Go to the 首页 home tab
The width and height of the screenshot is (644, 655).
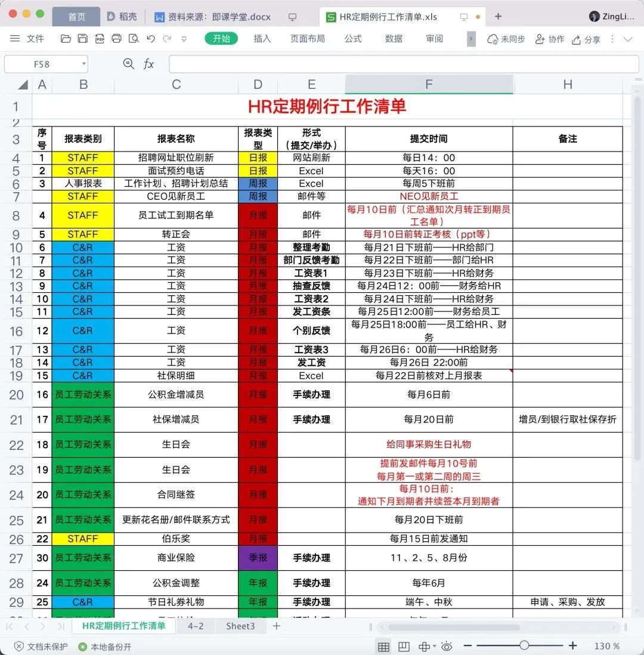tap(76, 17)
